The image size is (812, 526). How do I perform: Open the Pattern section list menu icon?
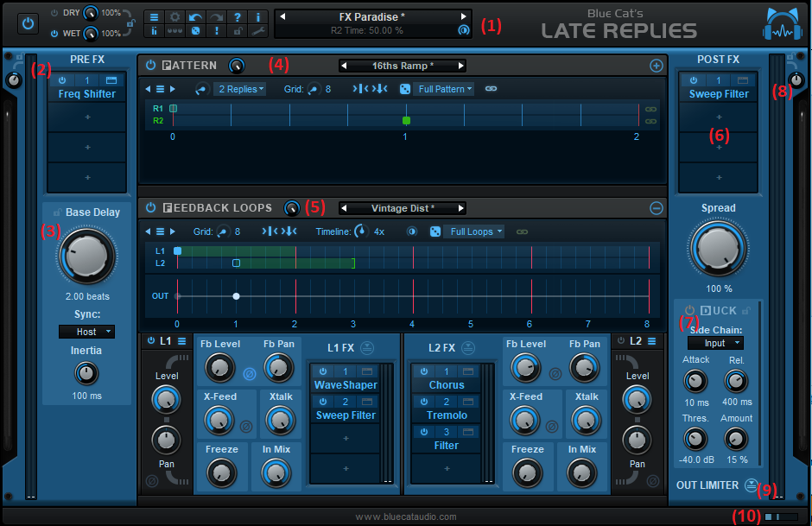161,89
